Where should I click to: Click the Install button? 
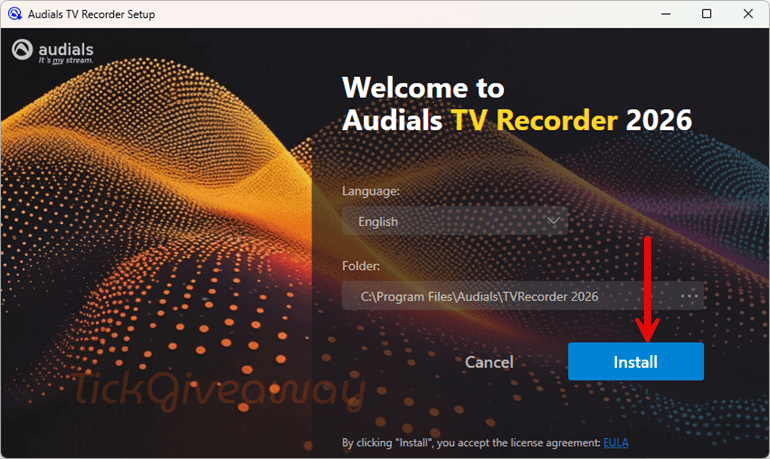[635, 361]
